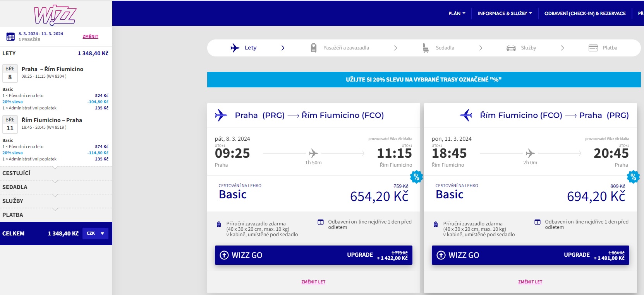Select the Lety step tab
The image size is (644, 295).
pyautogui.click(x=244, y=48)
